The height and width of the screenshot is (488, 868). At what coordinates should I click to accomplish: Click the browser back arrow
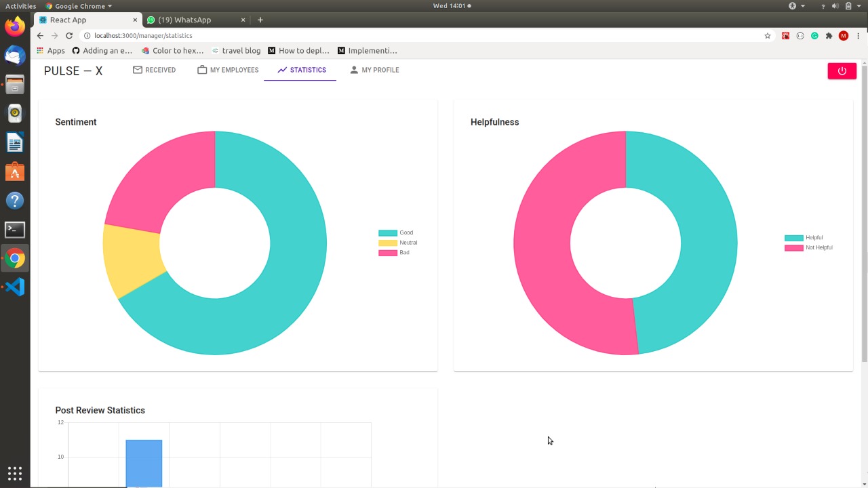[40, 35]
